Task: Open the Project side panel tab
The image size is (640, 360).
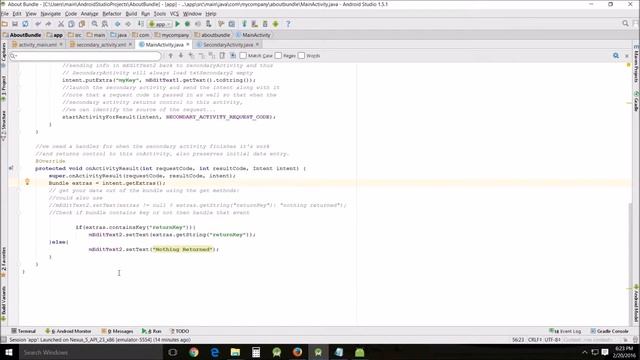Action: point(4,88)
